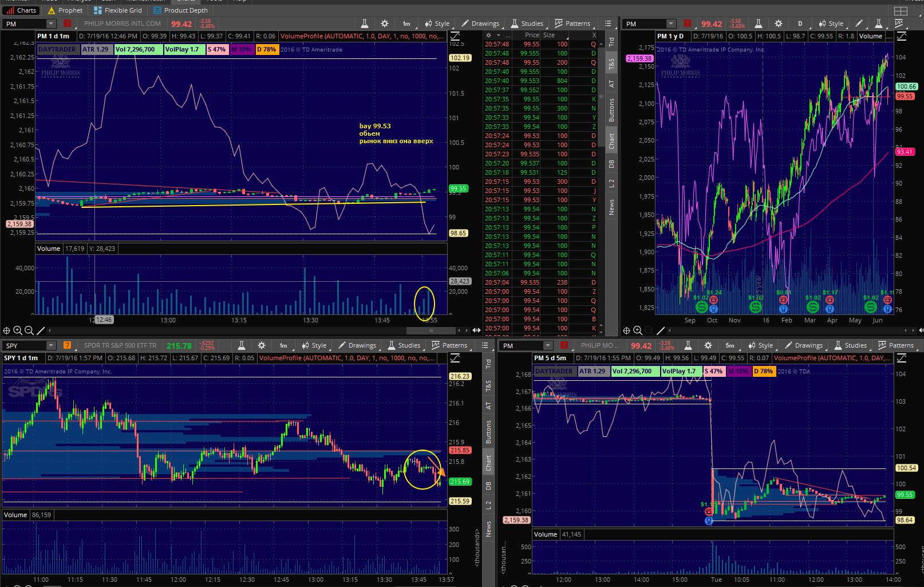Open Style button in PM 5m chart
Image resolution: width=924 pixels, height=587 pixels.
761,345
